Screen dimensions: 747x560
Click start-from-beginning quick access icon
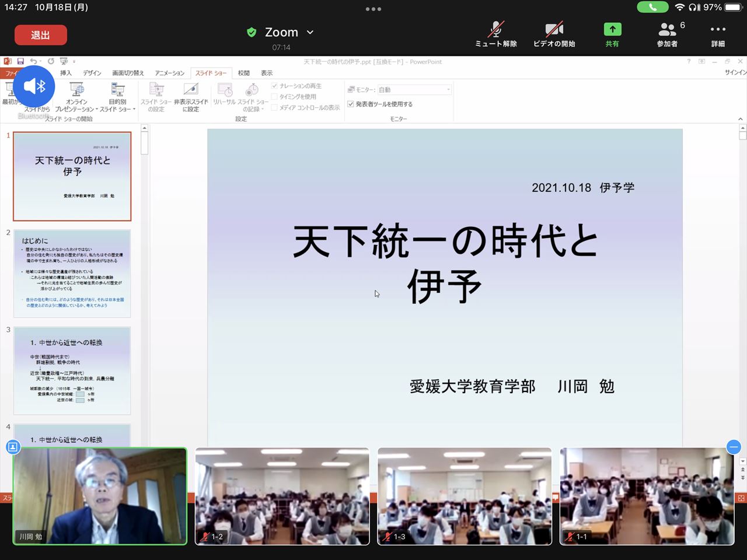pos(64,61)
